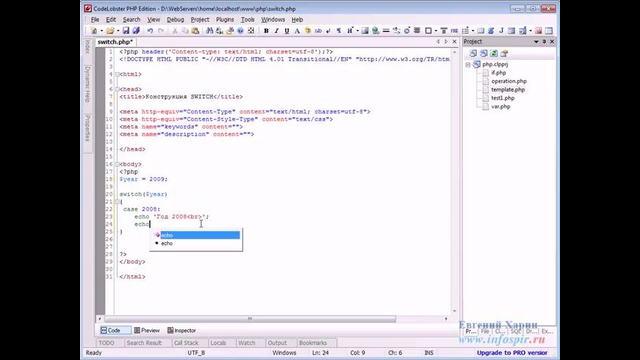Open the File menu
This screenshot has width=640, height=360.
95,20
